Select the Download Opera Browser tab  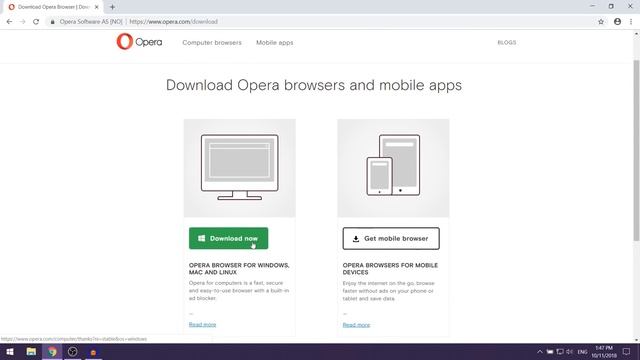(x=53, y=7)
